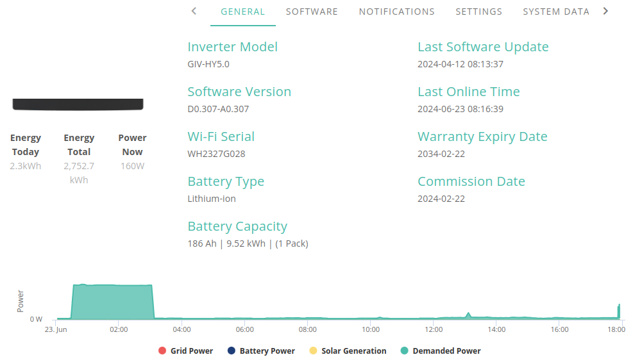Open the Settings tab
The height and width of the screenshot is (364, 626).
tap(478, 12)
